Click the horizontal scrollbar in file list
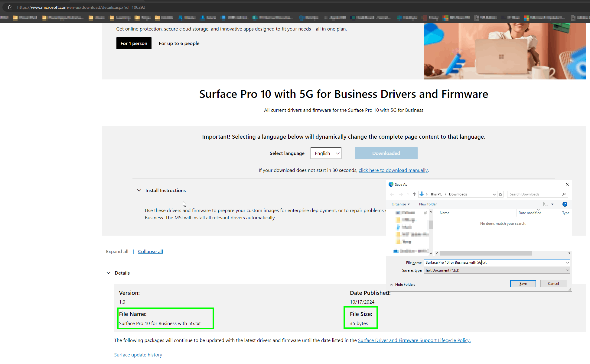 pos(485,253)
